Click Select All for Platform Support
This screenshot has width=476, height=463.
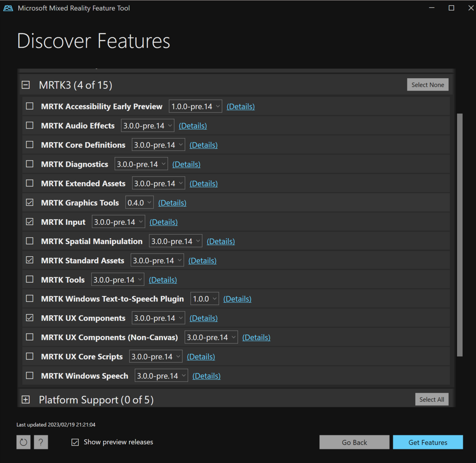click(x=432, y=399)
